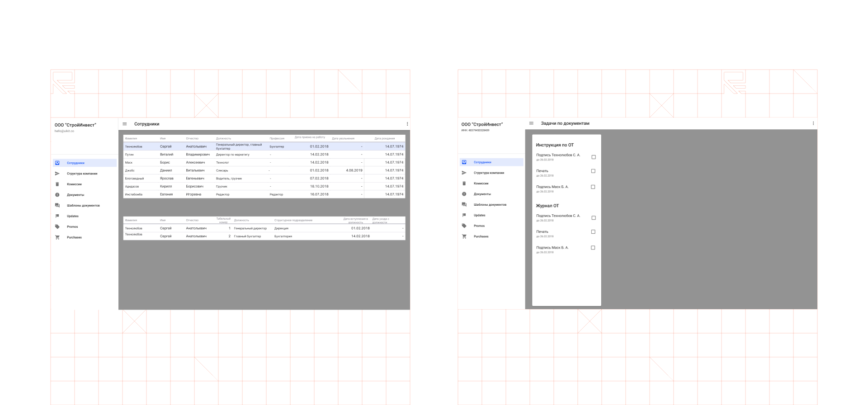Click the Слесарь position cell
Screen dimensions: 868x405
coord(222,170)
